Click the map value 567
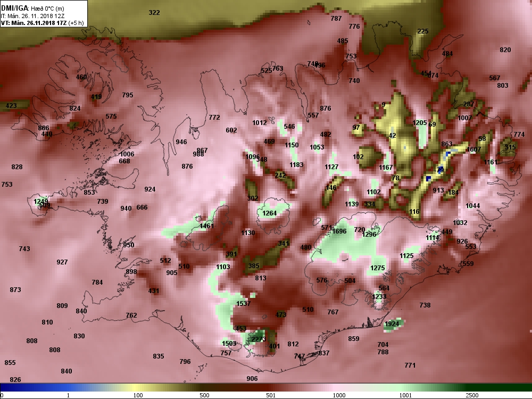The height and width of the screenshot is (399, 532). tap(494, 78)
